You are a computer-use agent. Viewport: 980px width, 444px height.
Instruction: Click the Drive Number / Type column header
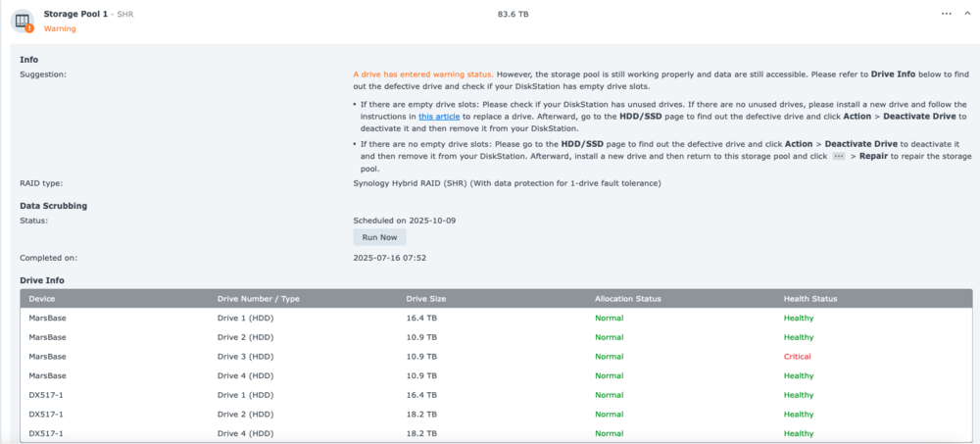pos(258,299)
